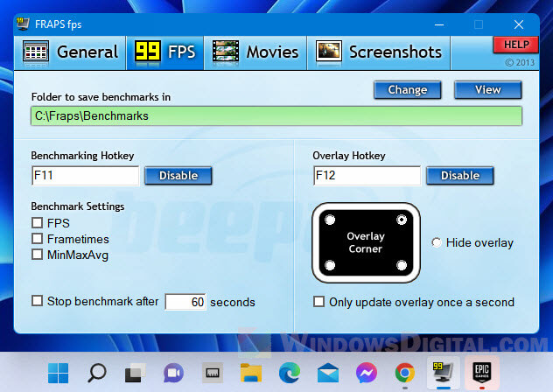Select bottom-right overlay corner

[x=402, y=265]
